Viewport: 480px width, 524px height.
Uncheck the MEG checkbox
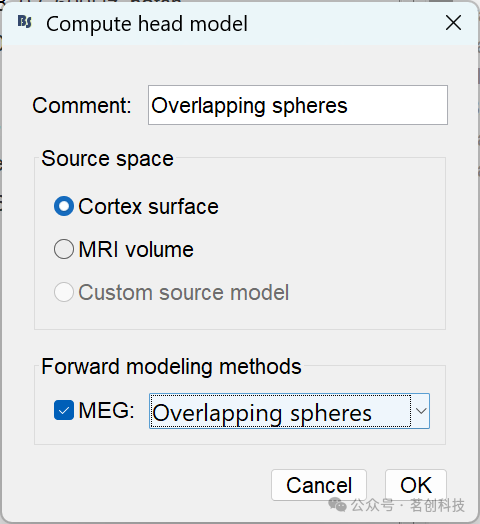pyautogui.click(x=64, y=410)
